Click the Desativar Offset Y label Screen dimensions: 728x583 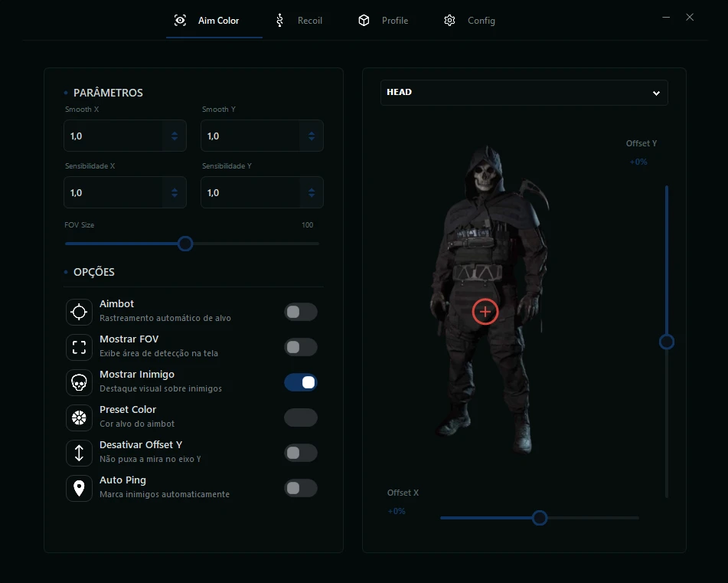(141, 445)
